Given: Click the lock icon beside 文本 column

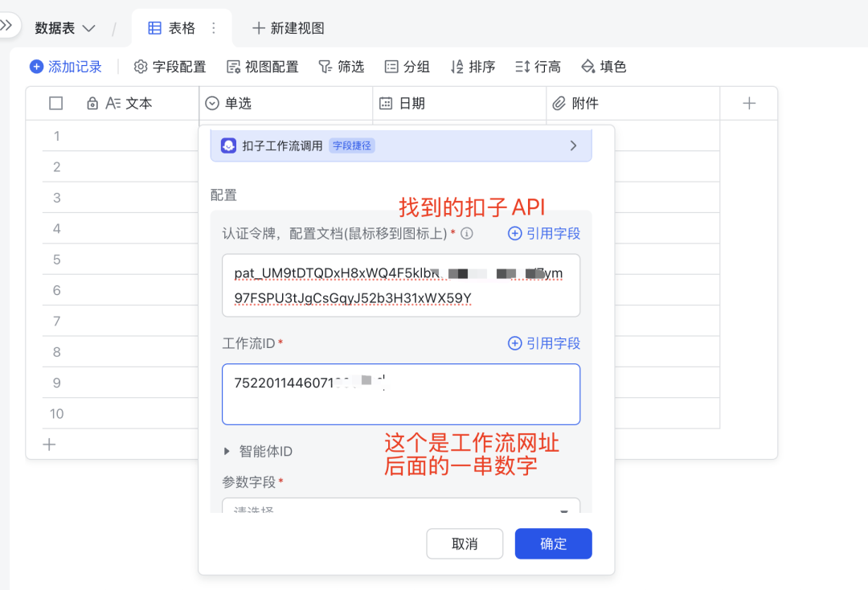Looking at the screenshot, I should click(92, 104).
